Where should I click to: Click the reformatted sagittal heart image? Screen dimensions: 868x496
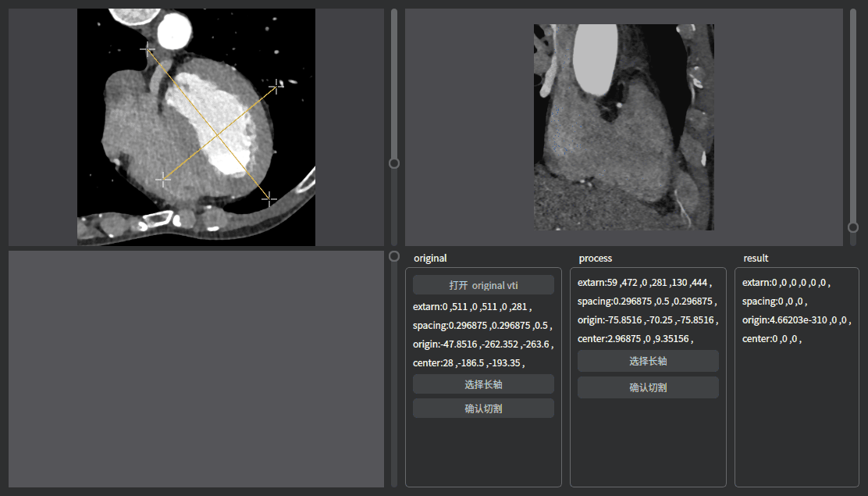coord(624,127)
